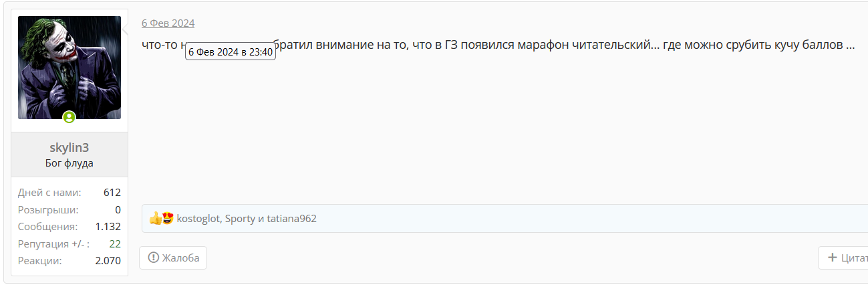Click the thumbs-up reaction icon
868x295 pixels.
(155, 218)
